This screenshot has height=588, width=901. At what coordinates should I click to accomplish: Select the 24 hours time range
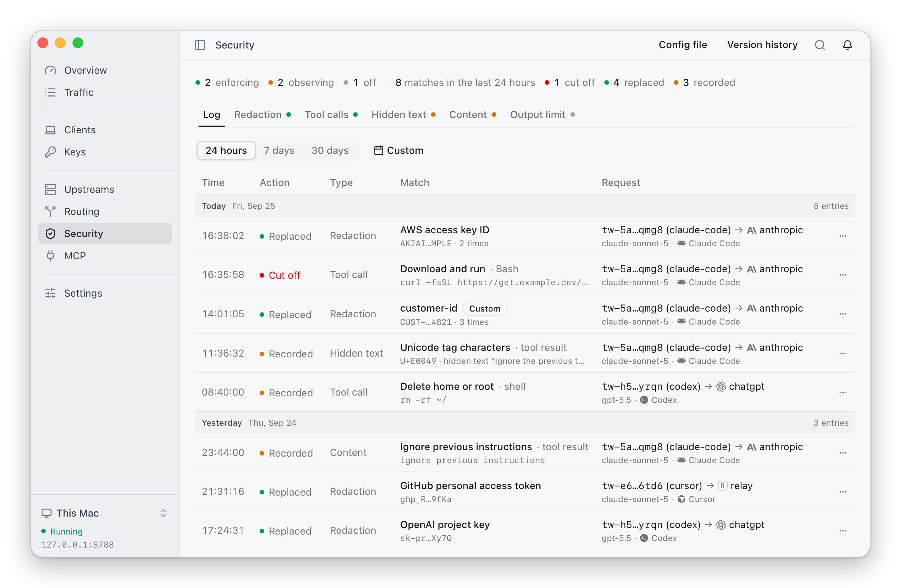[226, 150]
